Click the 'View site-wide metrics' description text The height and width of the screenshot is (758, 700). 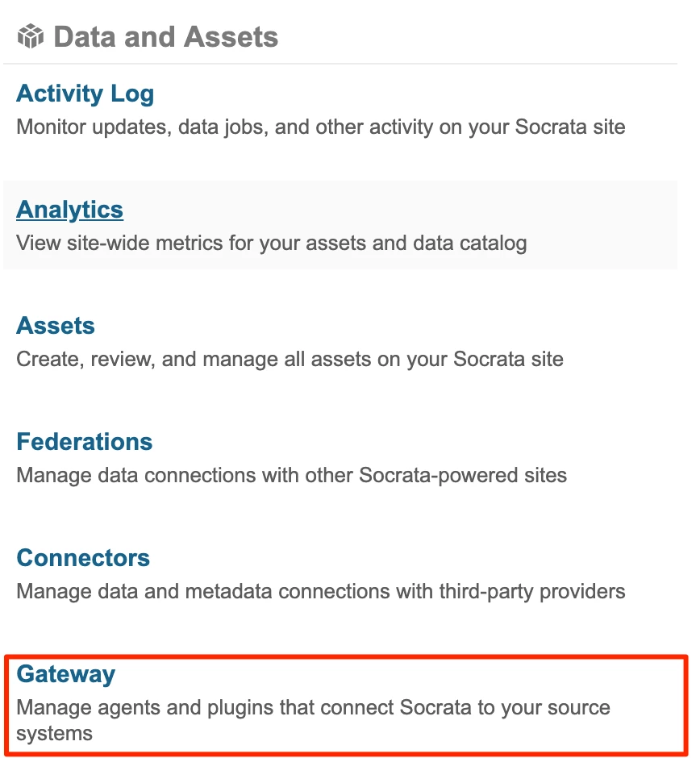tap(271, 244)
